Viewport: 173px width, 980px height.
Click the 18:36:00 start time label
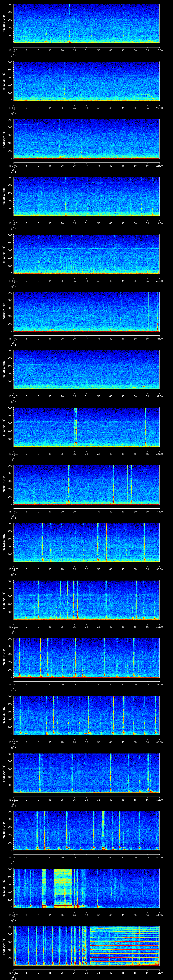[x=14, y=684]
